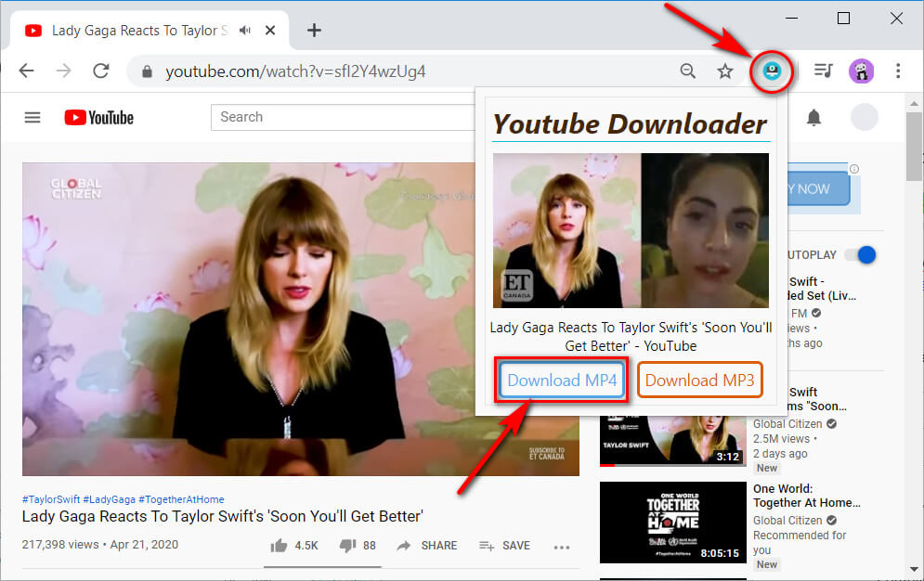924x581 pixels.
Task: Minimize the browser window
Action: tap(791, 19)
